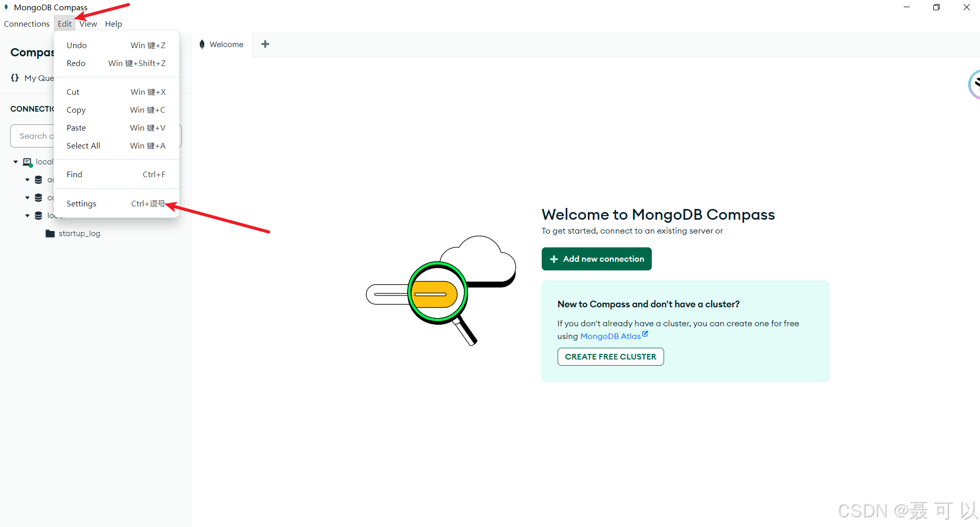Click CREATE FREE CLUSTER button
This screenshot has width=980, height=527.
[610, 356]
